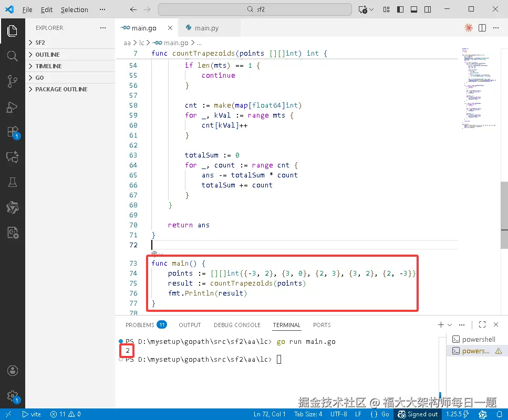Split the editor to the right
The height and width of the screenshot is (420, 508).
pyautogui.click(x=482, y=28)
